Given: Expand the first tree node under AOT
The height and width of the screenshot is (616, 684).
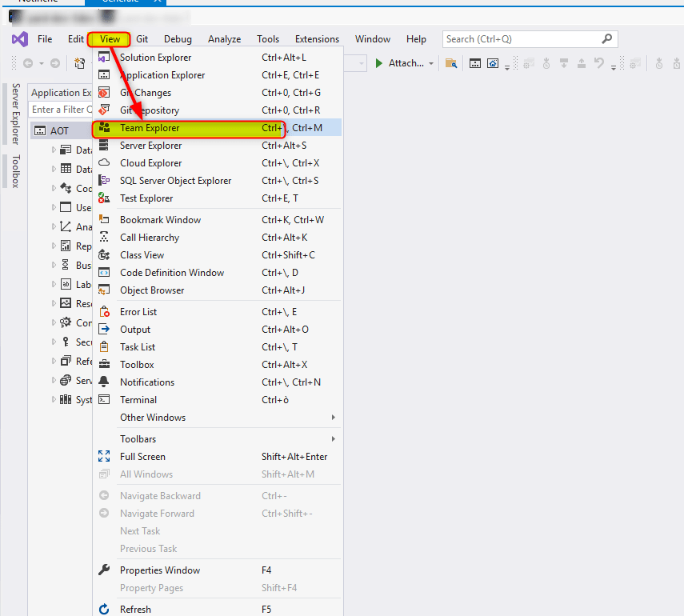Looking at the screenshot, I should coord(54,150).
